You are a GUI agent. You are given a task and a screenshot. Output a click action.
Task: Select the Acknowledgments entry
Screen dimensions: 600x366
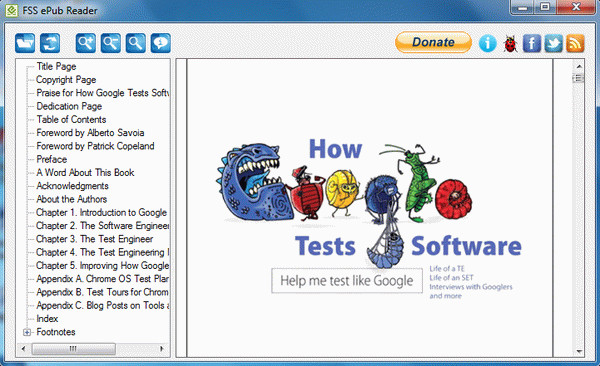(x=72, y=186)
